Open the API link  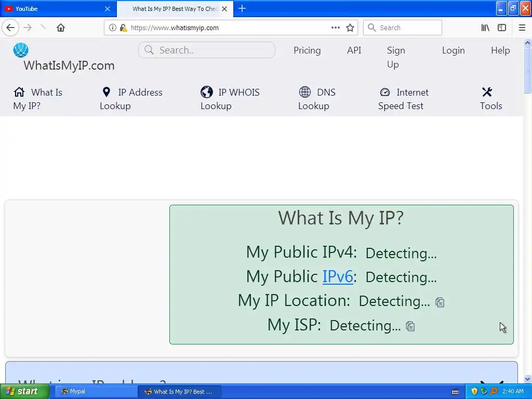coord(354,50)
